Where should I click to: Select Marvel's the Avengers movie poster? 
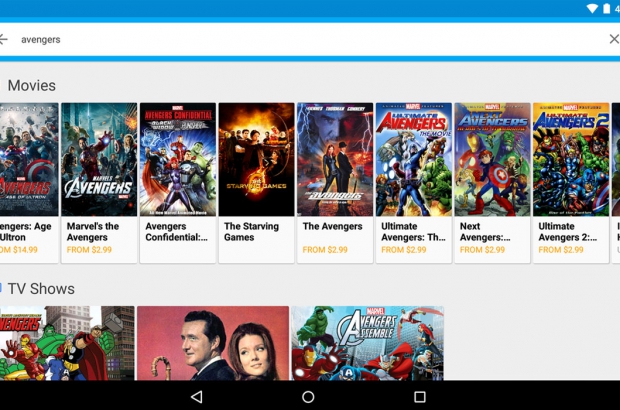tap(99, 159)
